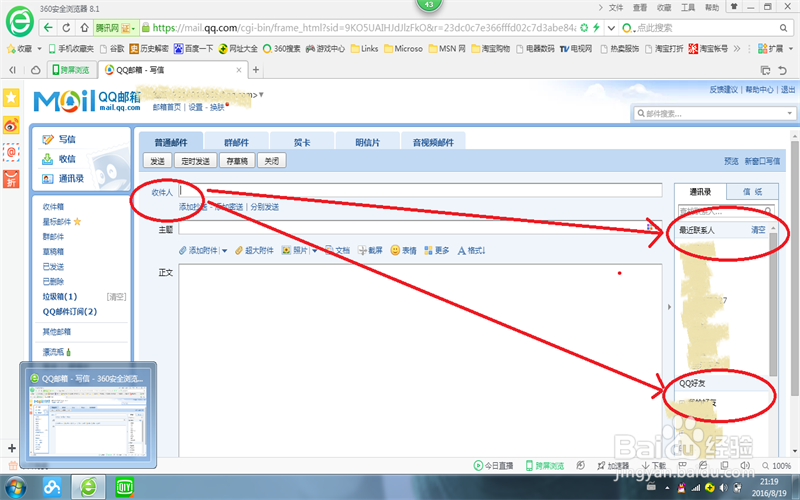Open the 游戏中心 bookmark

point(325,48)
